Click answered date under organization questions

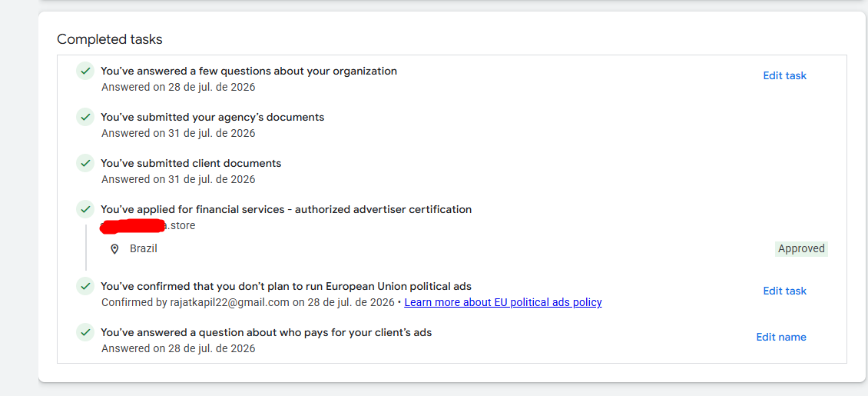pos(178,87)
